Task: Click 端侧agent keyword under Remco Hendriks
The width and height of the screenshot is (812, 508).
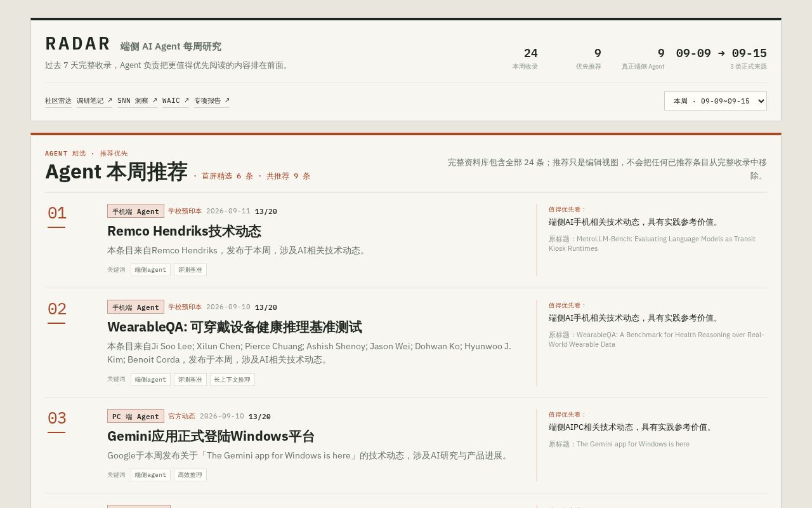Action: coord(150,270)
